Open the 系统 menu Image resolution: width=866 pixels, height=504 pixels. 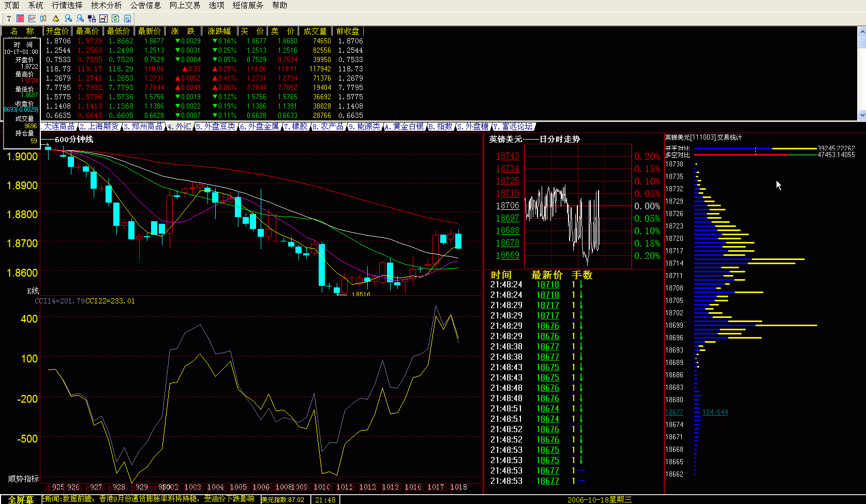coord(36,5)
